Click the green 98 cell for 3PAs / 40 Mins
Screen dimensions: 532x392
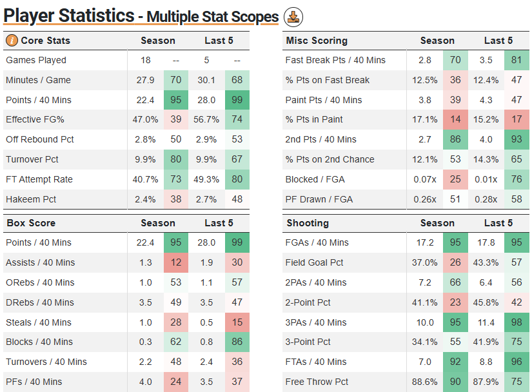coord(517,322)
